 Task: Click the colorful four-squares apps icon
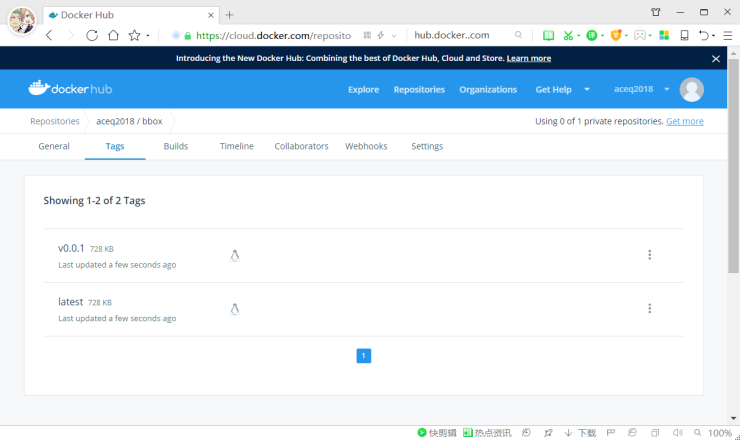click(x=664, y=35)
